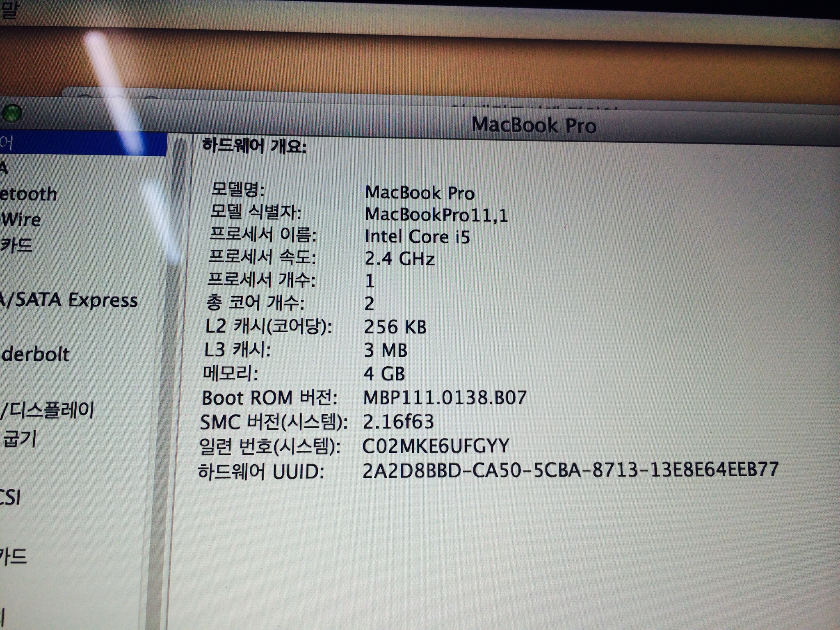Click the 하드웨어 개요 heading
The image size is (840, 630).
tap(254, 146)
